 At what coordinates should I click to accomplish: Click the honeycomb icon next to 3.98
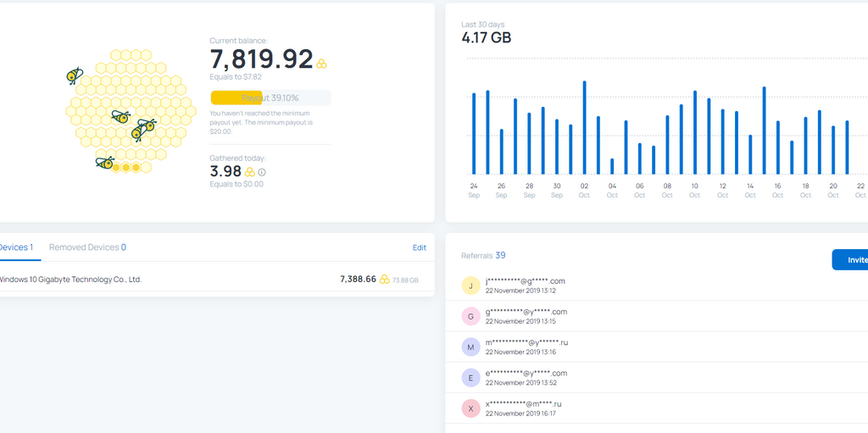[250, 172]
